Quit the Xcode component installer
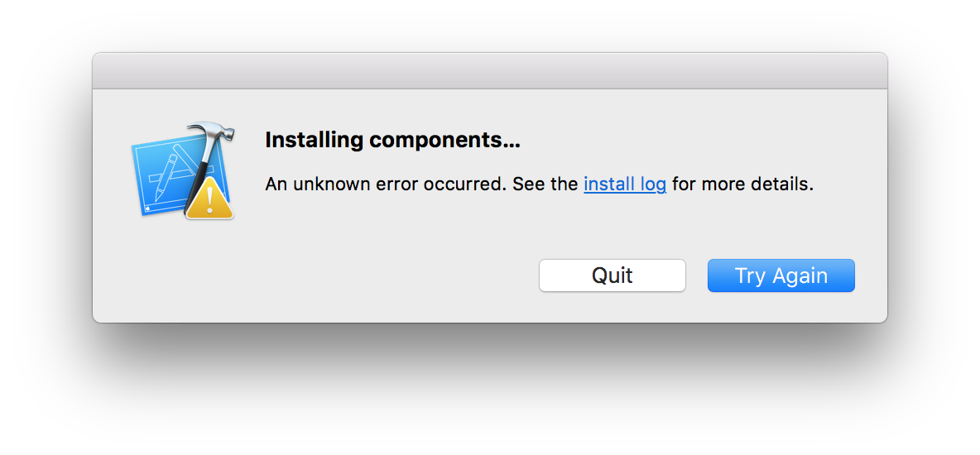Screen dimensions: 980x455 612,275
